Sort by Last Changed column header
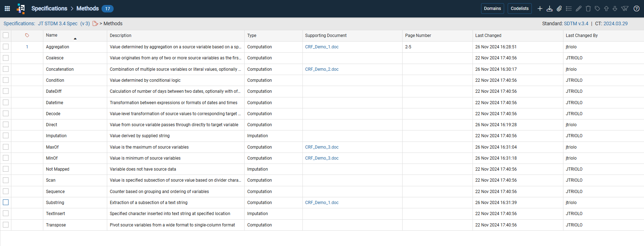 click(488, 36)
